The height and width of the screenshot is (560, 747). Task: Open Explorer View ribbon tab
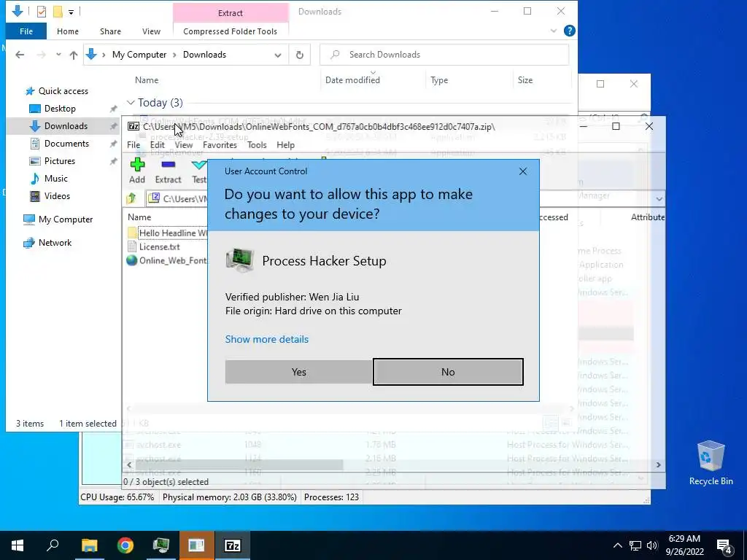151,31
